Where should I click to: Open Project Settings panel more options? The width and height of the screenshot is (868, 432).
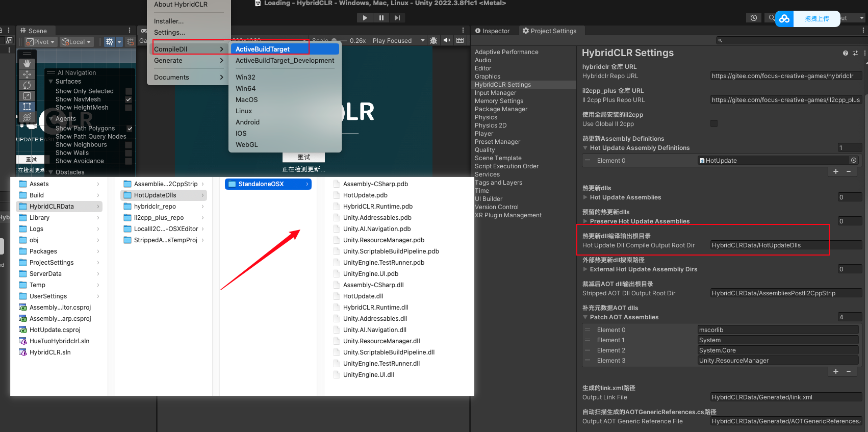(x=863, y=31)
